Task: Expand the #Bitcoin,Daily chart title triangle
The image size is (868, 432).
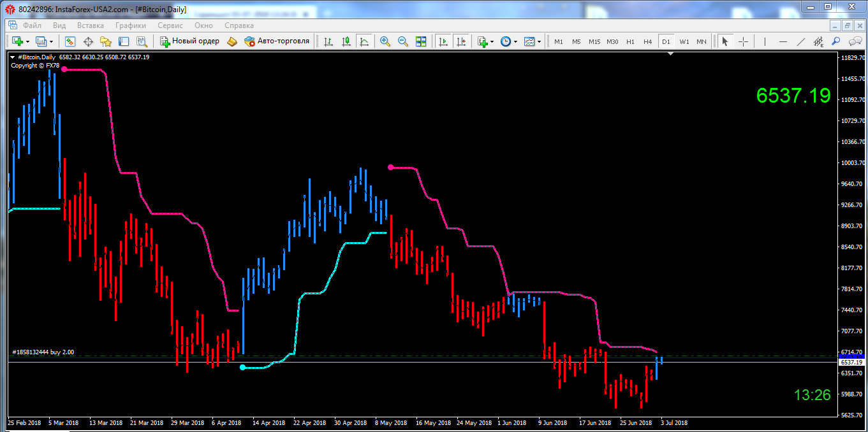Action: coord(13,57)
